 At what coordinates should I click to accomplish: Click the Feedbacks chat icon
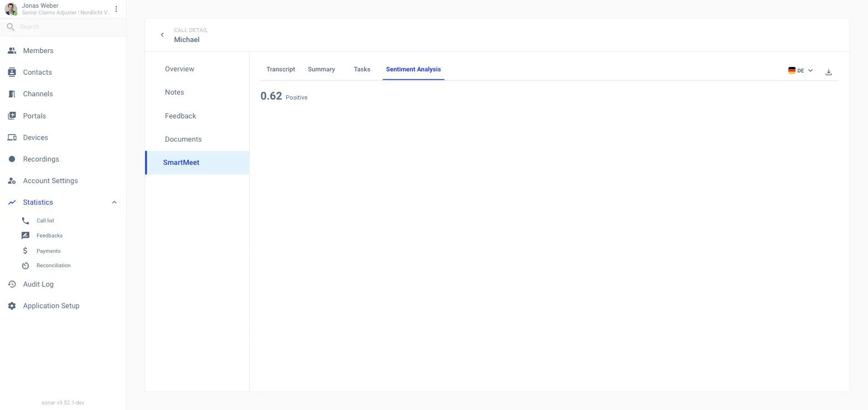[x=25, y=236]
